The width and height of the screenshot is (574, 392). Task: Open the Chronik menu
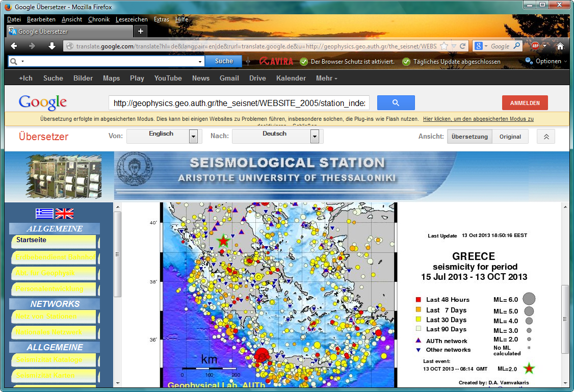[99, 19]
